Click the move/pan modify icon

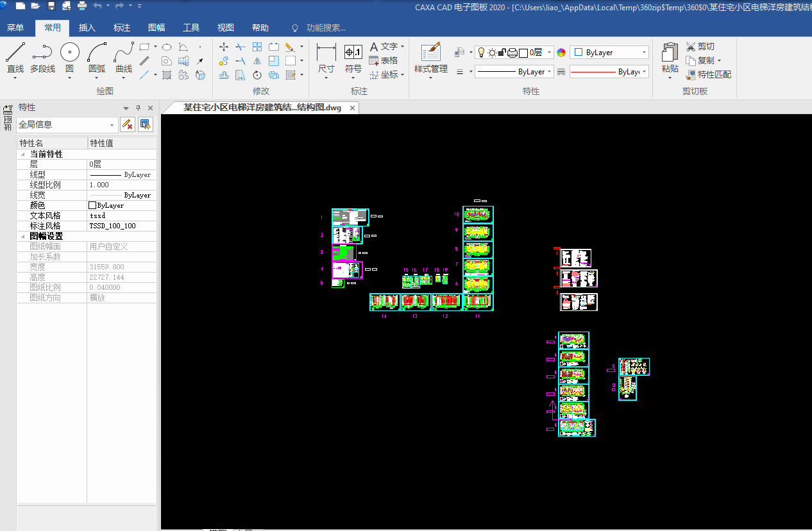[224, 47]
